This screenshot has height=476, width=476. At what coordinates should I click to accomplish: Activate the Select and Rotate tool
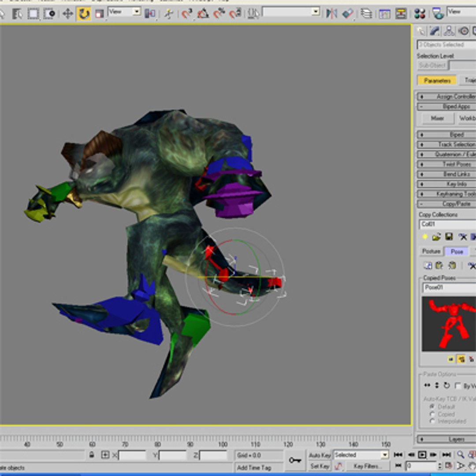(83, 14)
